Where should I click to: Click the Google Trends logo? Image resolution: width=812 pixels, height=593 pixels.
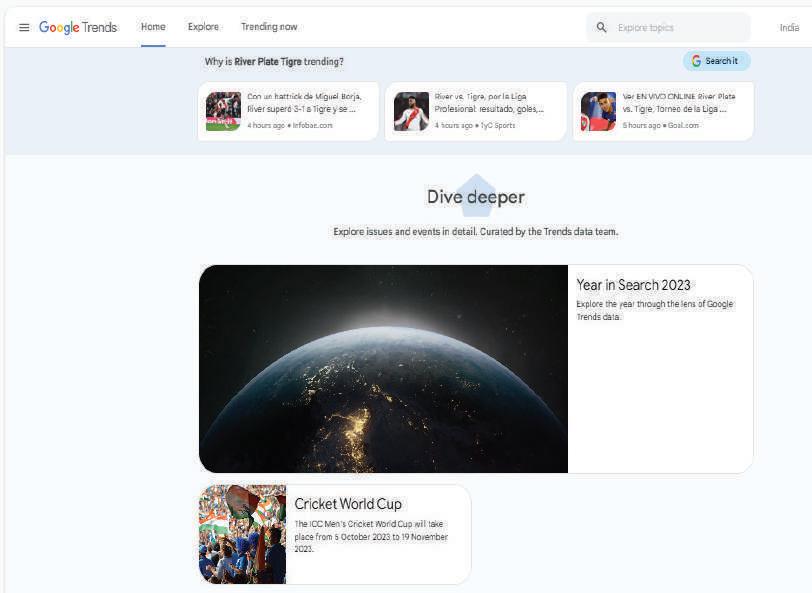click(78, 27)
